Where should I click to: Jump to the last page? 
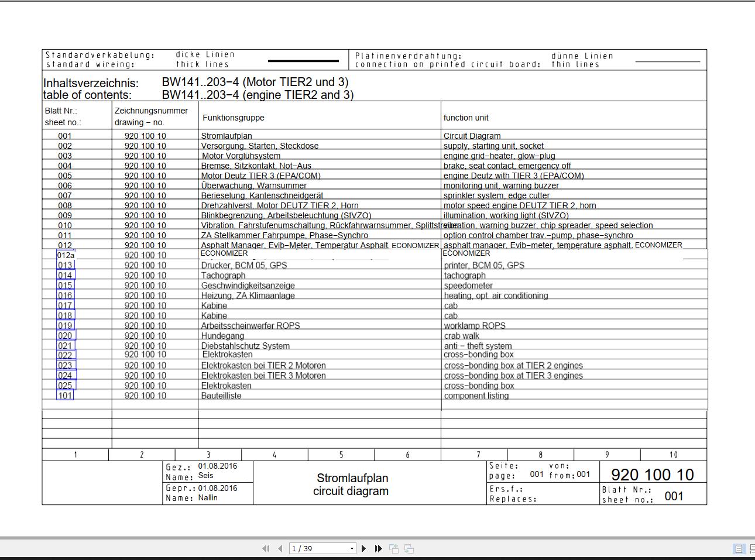[x=378, y=549]
